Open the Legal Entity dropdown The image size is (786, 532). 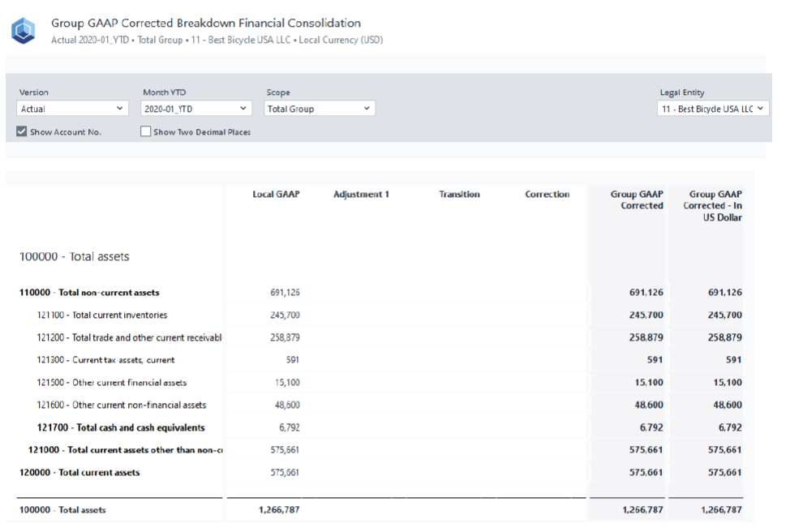tap(712, 109)
